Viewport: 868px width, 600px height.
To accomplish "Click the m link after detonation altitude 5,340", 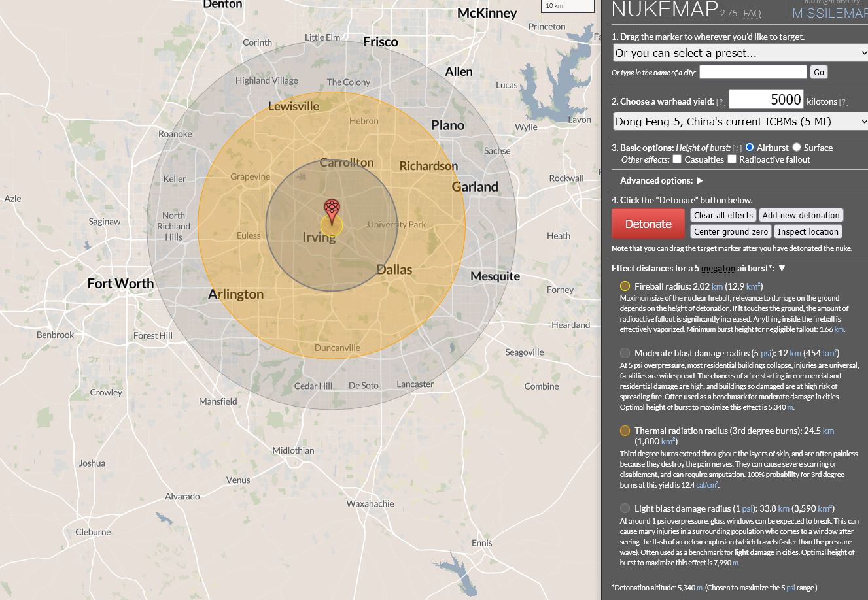I will click(x=699, y=588).
